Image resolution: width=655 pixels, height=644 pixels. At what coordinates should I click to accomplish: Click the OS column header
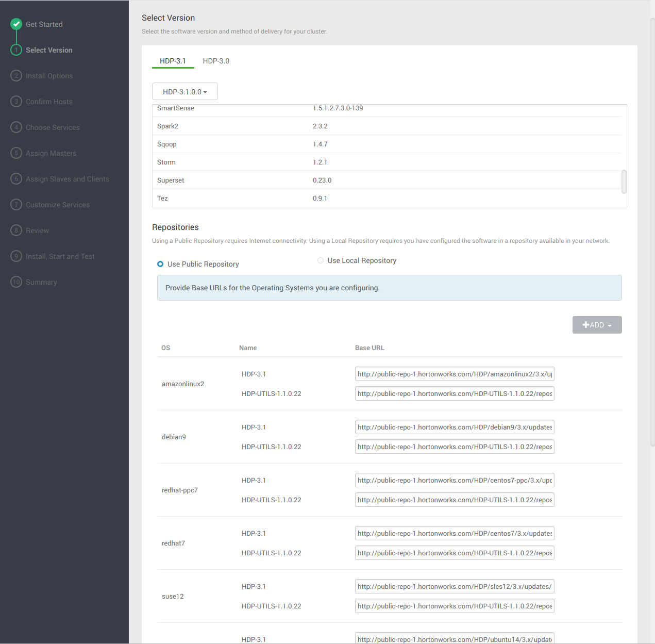pyautogui.click(x=165, y=348)
